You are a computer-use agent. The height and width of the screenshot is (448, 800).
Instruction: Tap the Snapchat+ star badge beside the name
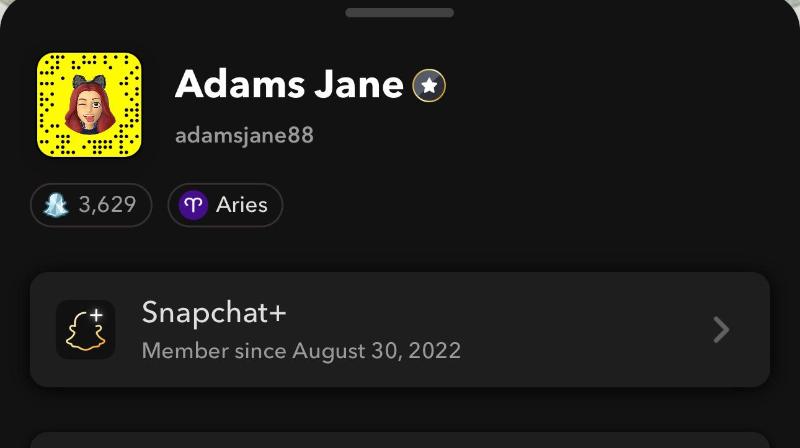(429, 86)
